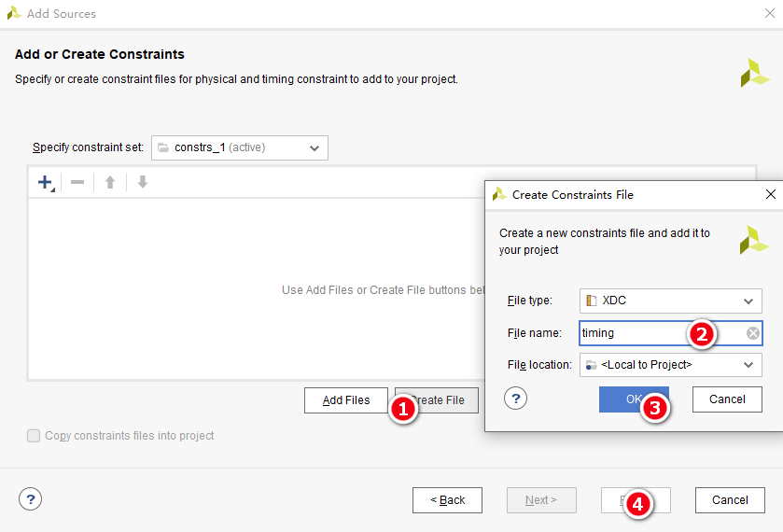Click the XDC file type icon

point(592,301)
